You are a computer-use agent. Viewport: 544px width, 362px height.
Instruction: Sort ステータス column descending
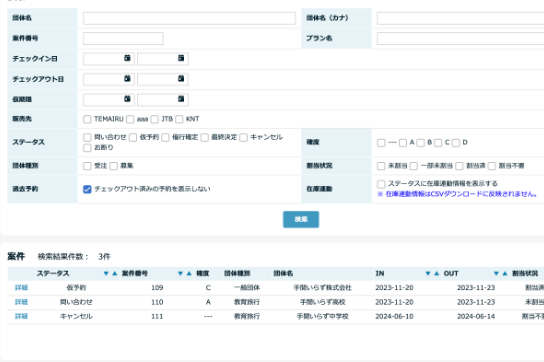(x=106, y=273)
